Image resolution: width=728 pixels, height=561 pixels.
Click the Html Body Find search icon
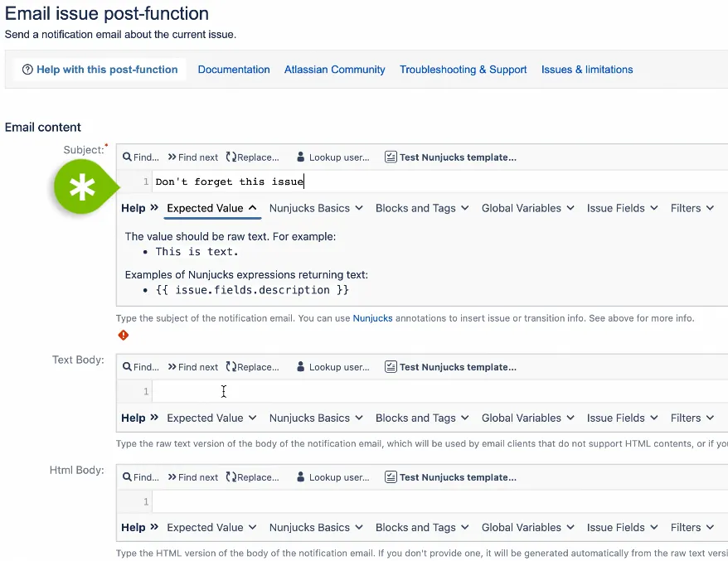coord(127,476)
